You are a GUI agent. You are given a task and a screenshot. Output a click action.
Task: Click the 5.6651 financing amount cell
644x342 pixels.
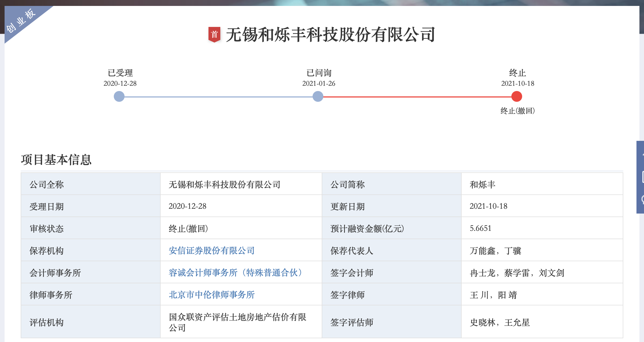480,228
